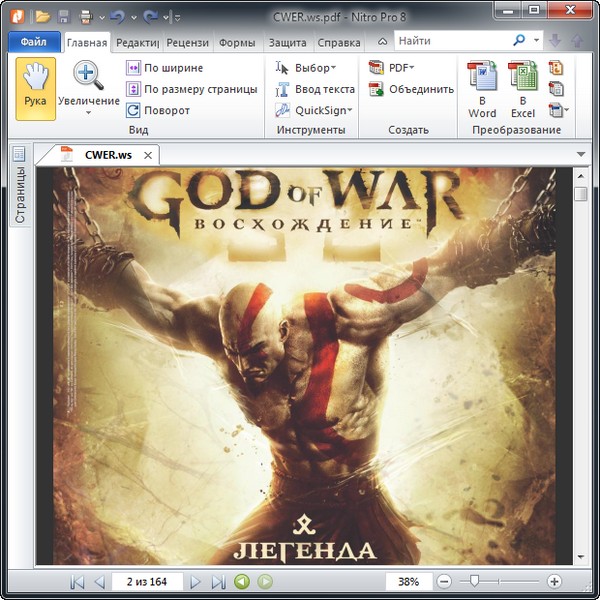Screen dimensions: 600x600
Task: Toggle По размеру страницы fit mode
Action: pyautogui.click(x=191, y=89)
